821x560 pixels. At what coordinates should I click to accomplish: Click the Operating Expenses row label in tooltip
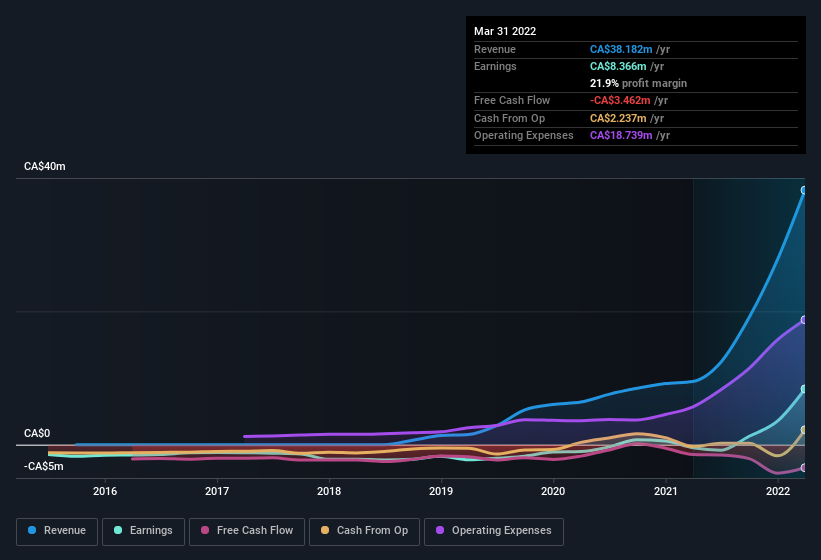[524, 136]
